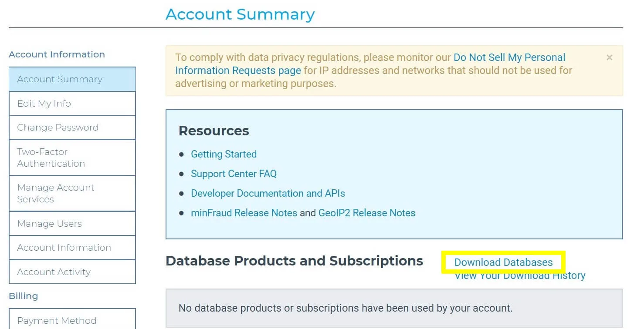Dismiss the privacy notice with the X
Image resolution: width=644 pixels, height=329 pixels.
pos(609,57)
